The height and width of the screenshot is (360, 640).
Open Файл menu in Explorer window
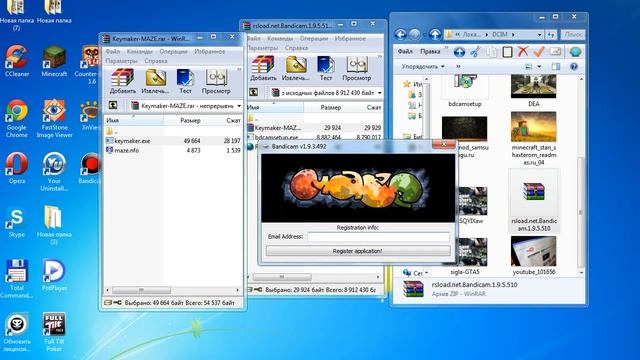click(405, 51)
